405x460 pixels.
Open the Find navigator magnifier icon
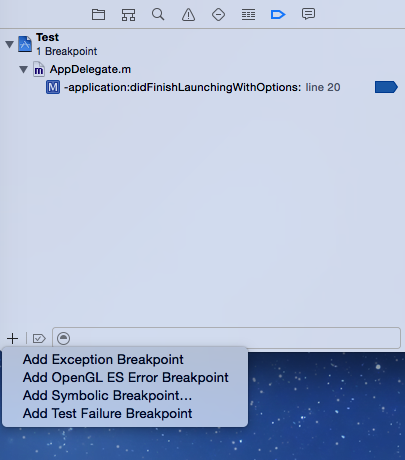(158, 15)
